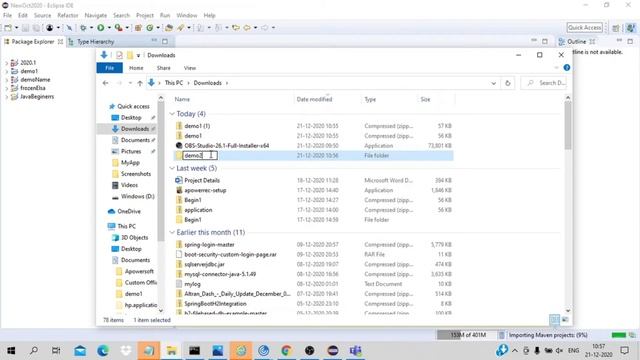The image size is (640, 360).
Task: Minimize the Package Explorer panel
Action: (154, 41)
